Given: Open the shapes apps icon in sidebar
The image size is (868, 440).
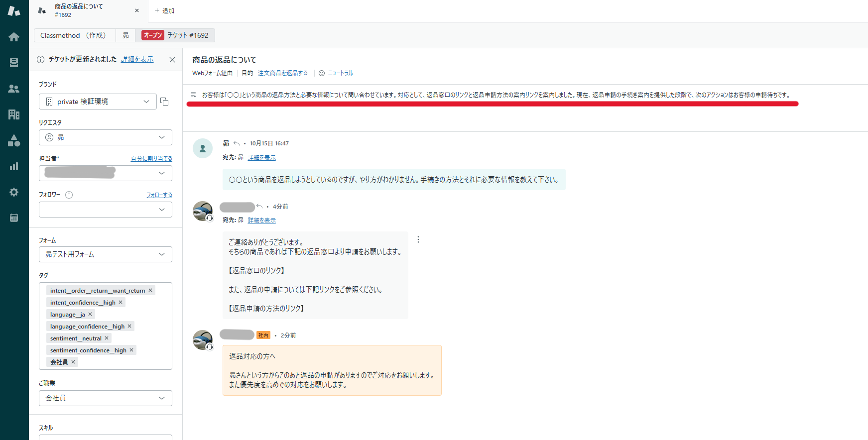Looking at the screenshot, I should (x=14, y=140).
